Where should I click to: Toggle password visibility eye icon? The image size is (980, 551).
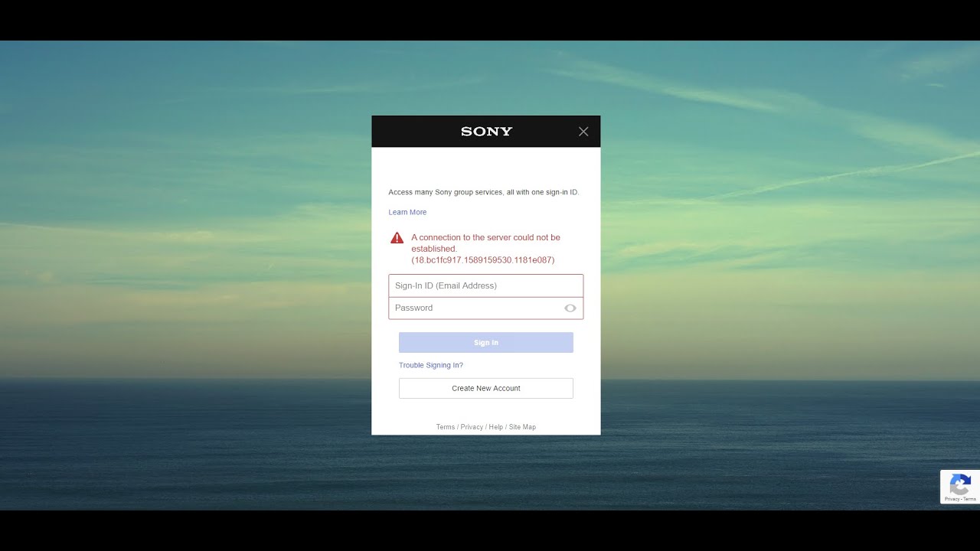point(570,308)
